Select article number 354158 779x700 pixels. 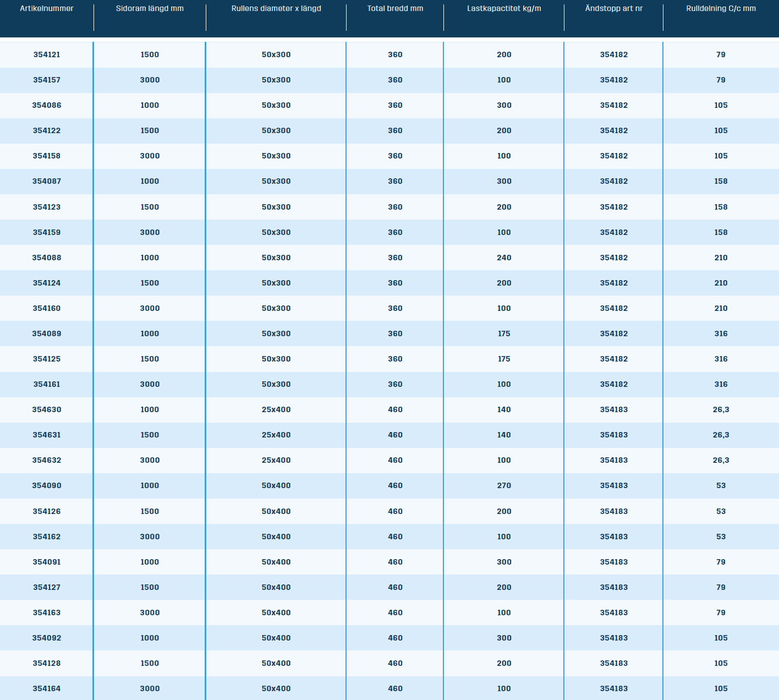click(x=47, y=156)
